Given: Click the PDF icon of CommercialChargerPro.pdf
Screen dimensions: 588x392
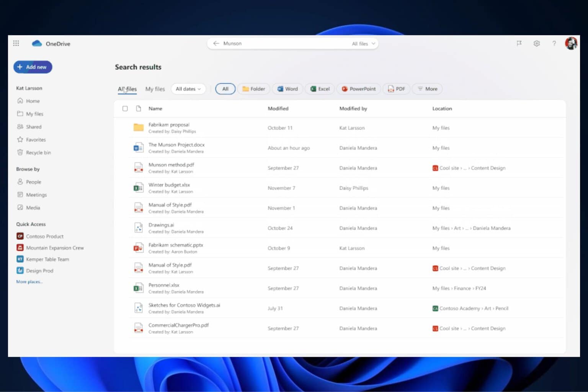Looking at the screenshot, I should pos(138,328).
